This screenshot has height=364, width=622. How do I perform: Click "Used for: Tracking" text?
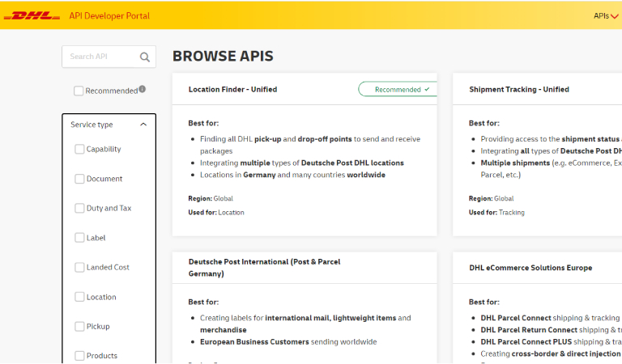[x=496, y=212]
